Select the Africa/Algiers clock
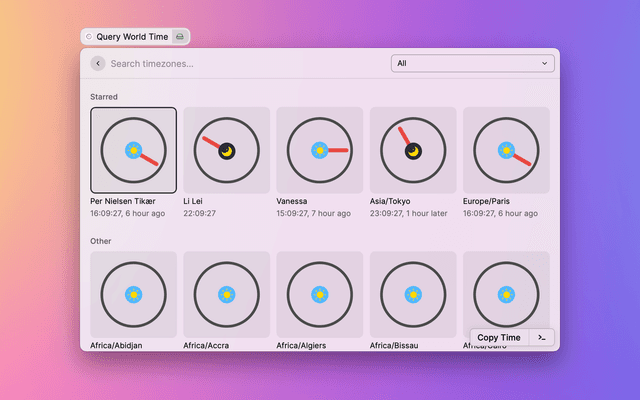Viewport: 640px width, 400px height. [319, 294]
